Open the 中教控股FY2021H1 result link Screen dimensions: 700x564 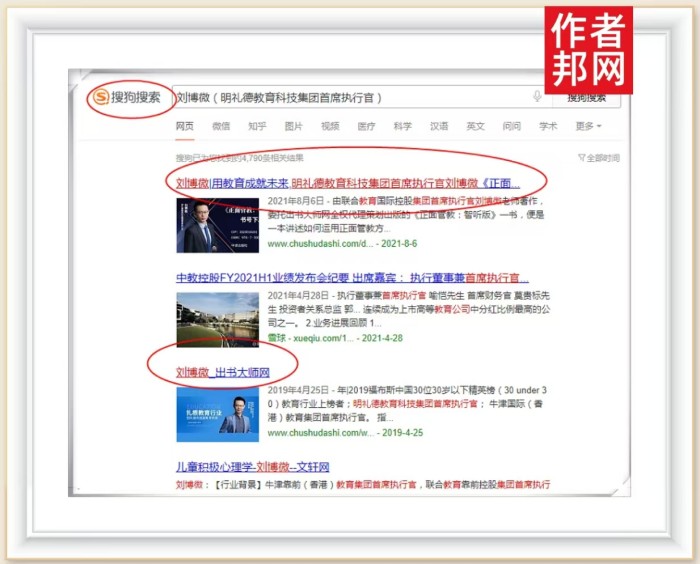[352, 277]
